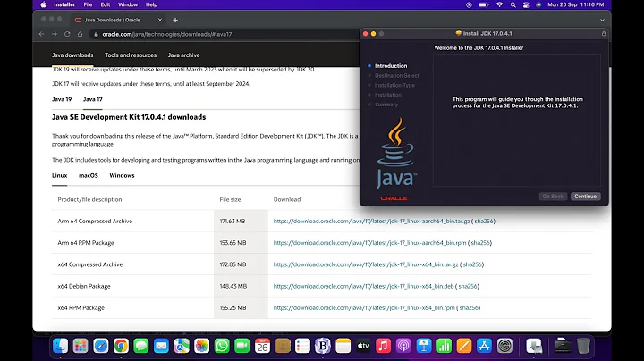Click sha256 link for Arm 64 Compressed Archive
Screen dimensions: 644x361
tap(484, 221)
